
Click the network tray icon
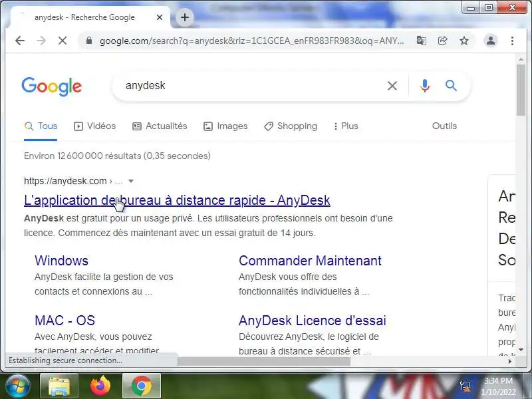click(x=465, y=386)
